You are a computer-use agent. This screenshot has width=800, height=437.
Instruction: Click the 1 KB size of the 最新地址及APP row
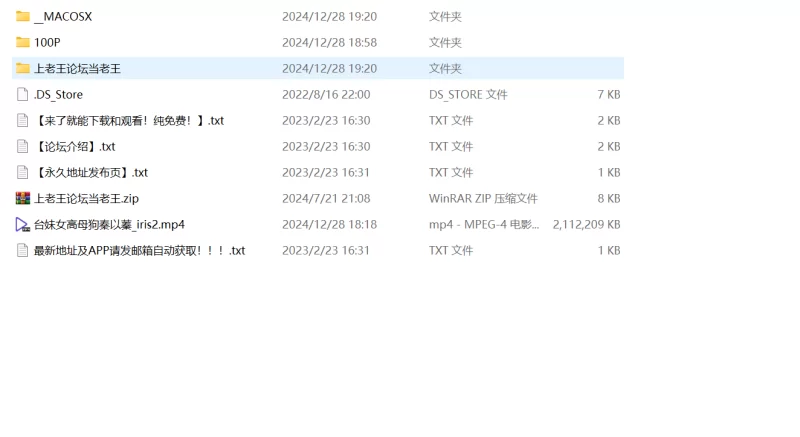click(609, 250)
